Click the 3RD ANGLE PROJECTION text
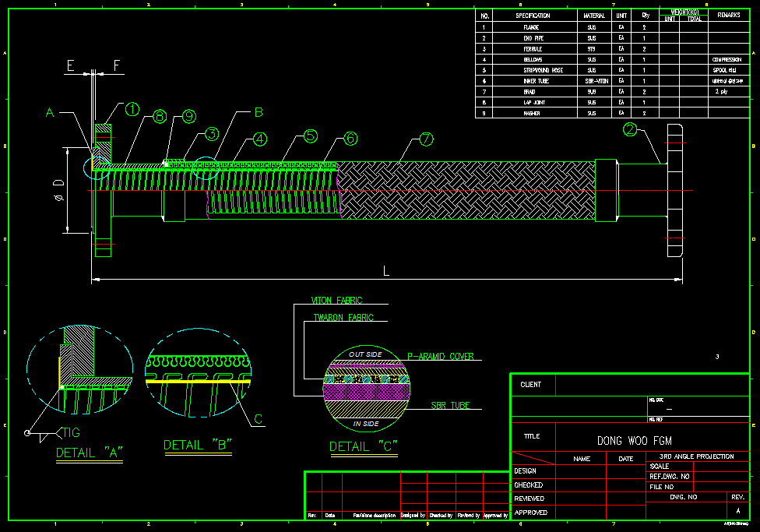 (696, 456)
